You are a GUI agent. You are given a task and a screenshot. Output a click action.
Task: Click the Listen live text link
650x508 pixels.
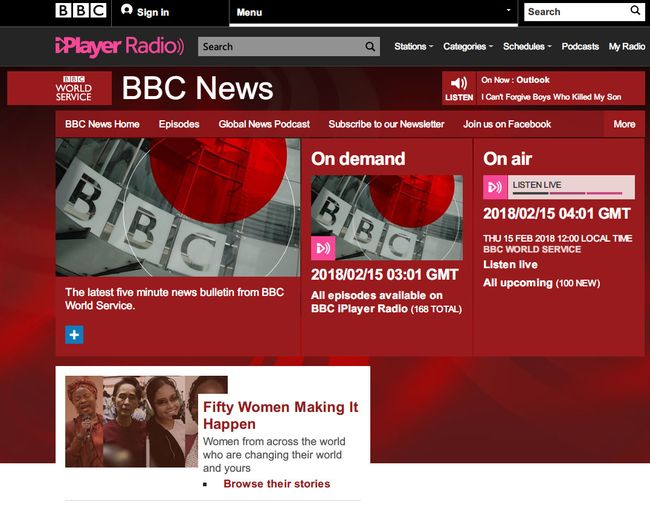[x=510, y=265]
